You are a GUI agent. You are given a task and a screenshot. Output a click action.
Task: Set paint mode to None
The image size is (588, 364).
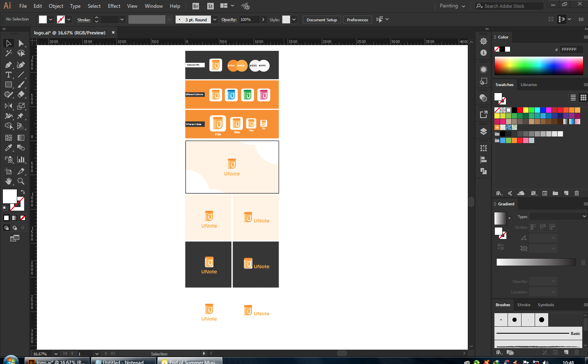(23, 218)
